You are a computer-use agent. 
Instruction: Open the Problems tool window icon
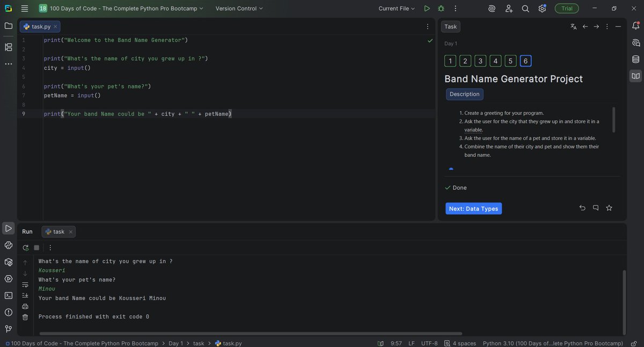point(9,312)
